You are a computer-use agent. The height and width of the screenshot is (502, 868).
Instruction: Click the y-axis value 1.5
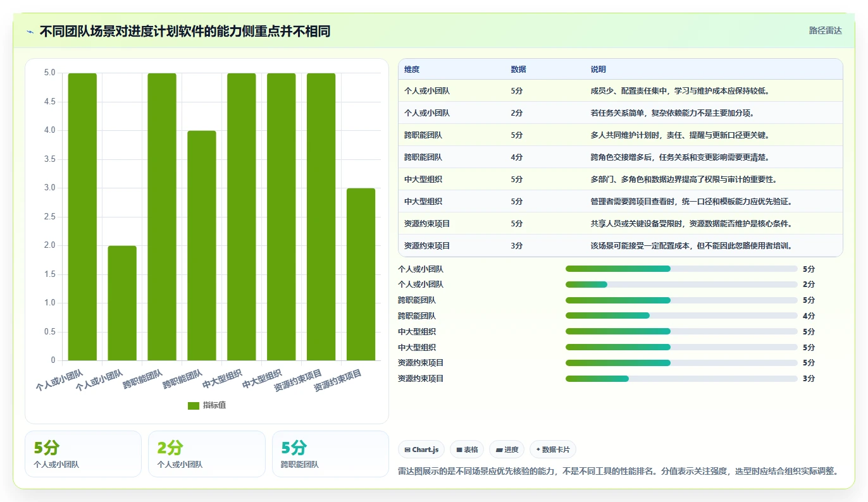coord(49,274)
